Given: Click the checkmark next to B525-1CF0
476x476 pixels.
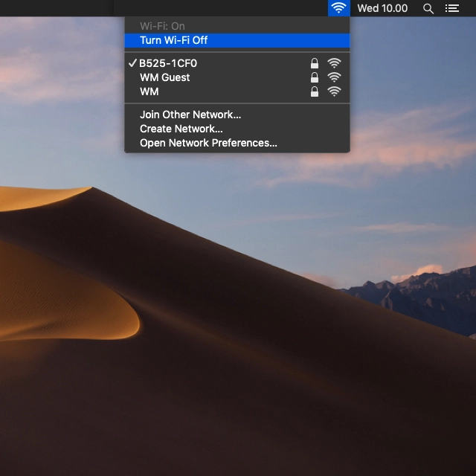Looking at the screenshot, I should coord(132,63).
